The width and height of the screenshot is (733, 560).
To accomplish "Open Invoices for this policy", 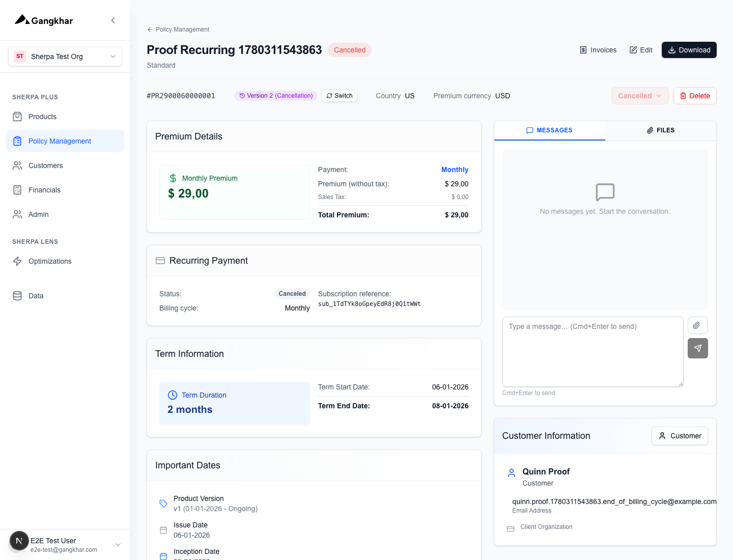I will 598,50.
